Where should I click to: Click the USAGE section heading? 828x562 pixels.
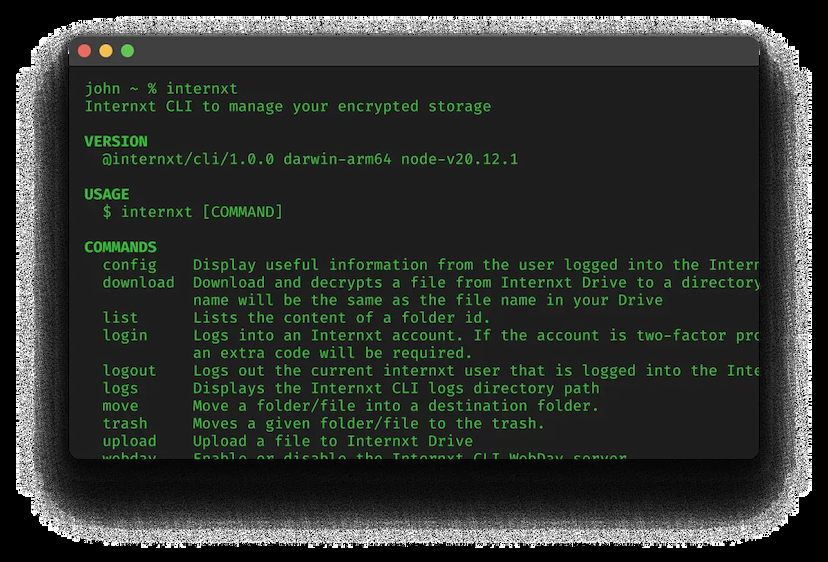coord(106,194)
